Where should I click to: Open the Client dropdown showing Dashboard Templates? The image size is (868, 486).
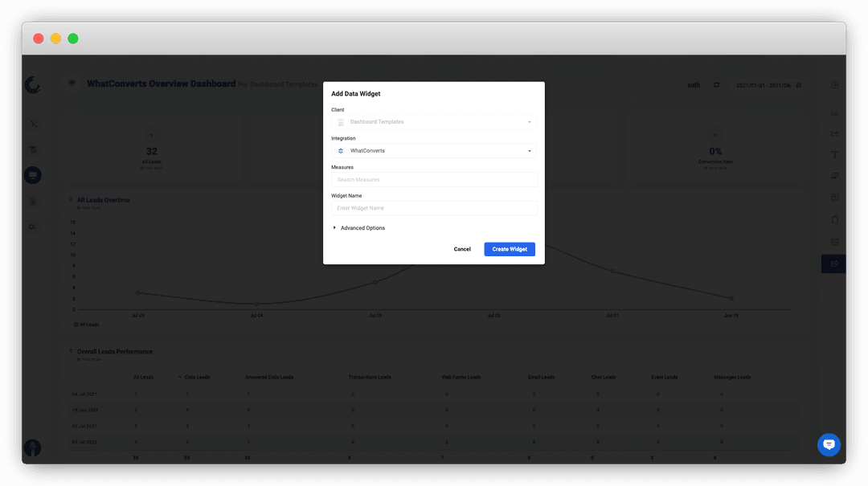433,122
